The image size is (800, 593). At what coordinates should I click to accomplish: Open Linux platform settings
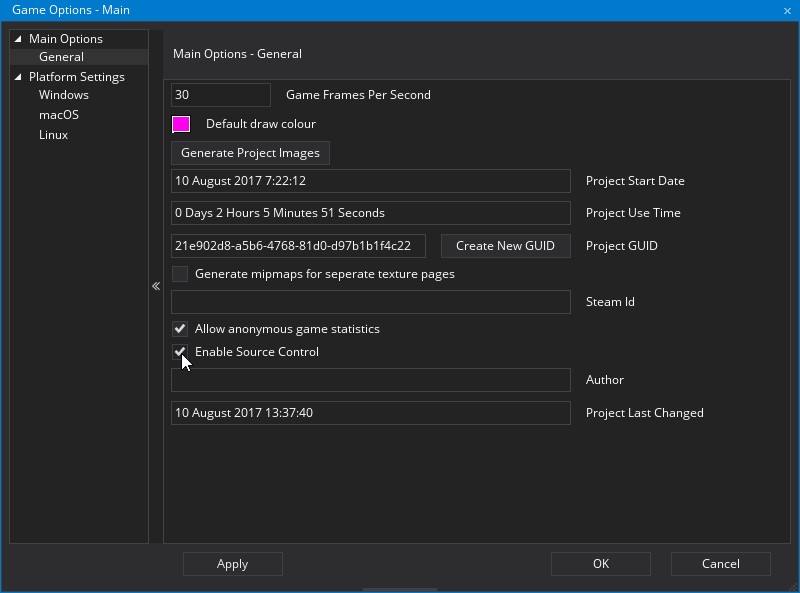(x=54, y=135)
